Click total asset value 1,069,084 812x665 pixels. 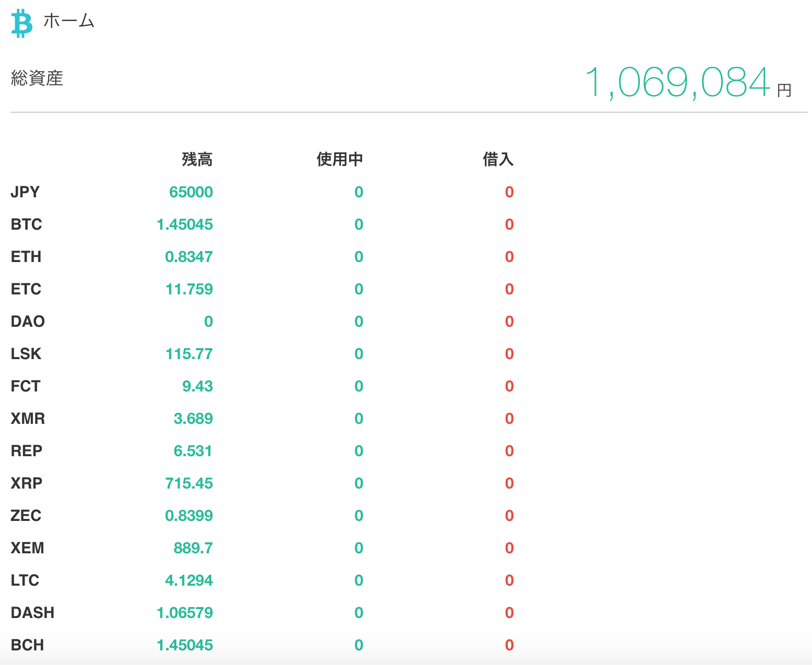click(677, 82)
